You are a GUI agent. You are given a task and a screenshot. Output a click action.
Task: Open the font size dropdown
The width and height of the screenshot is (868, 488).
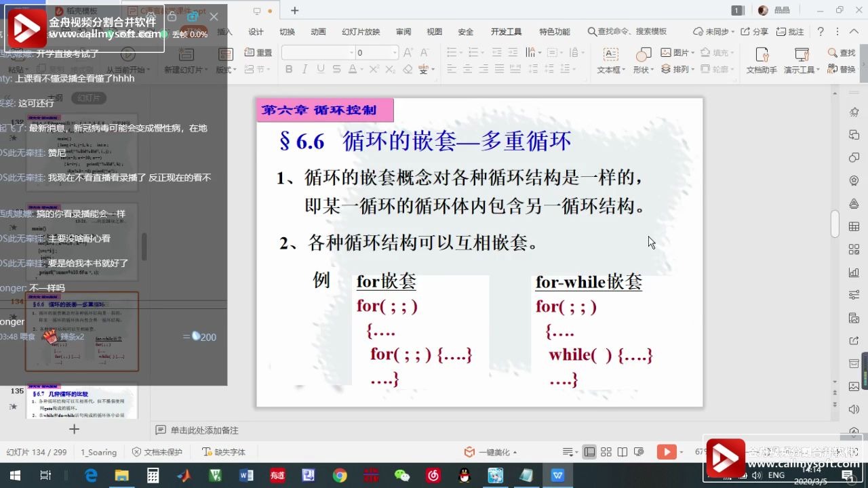[x=394, y=52]
